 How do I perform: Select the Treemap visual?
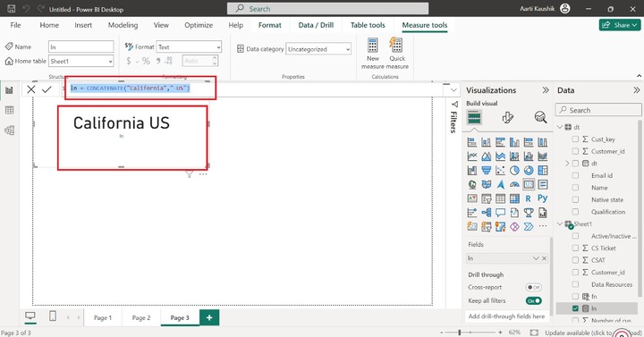[543, 170]
